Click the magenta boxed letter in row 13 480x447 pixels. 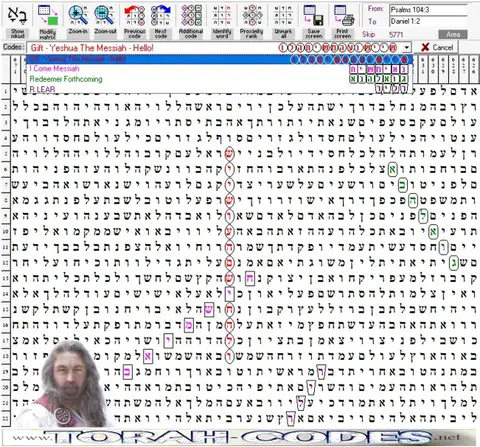pos(250,278)
